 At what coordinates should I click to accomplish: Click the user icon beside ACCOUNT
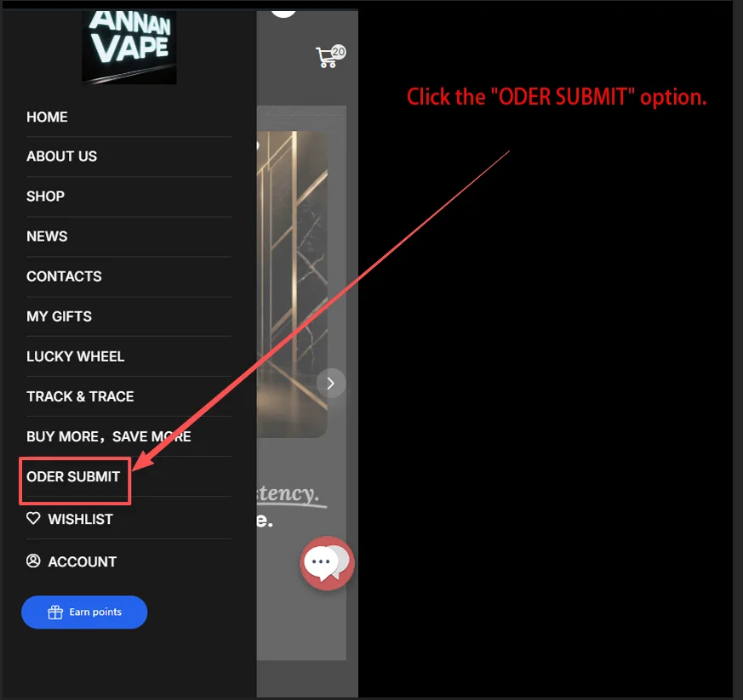pyautogui.click(x=33, y=561)
